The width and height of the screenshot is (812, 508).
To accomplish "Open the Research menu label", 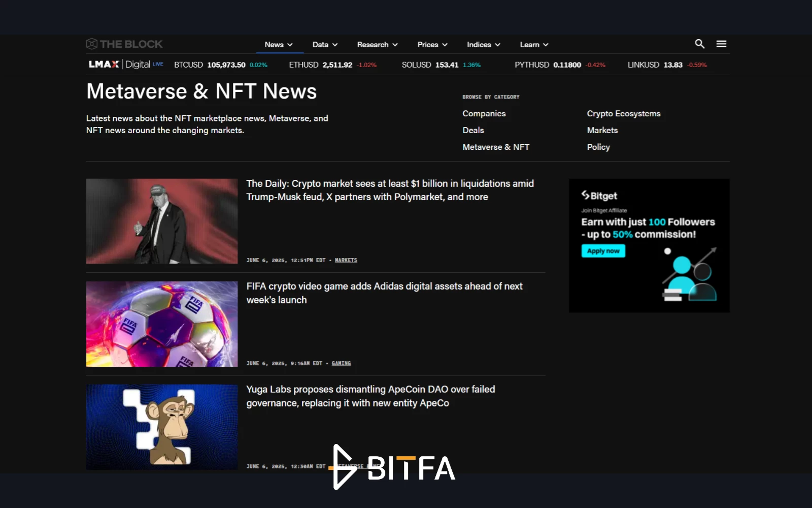I will tap(373, 45).
